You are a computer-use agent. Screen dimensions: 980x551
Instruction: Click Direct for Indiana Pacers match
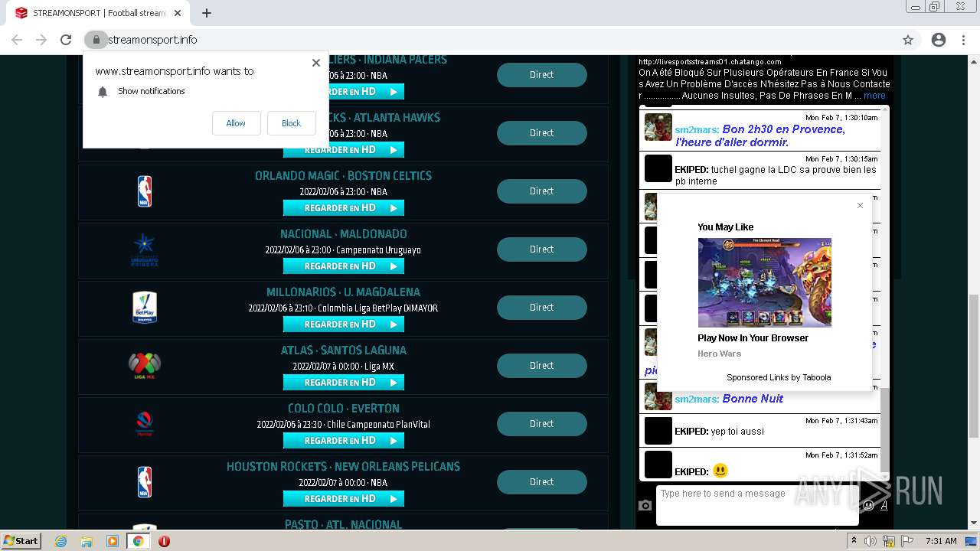coord(541,75)
